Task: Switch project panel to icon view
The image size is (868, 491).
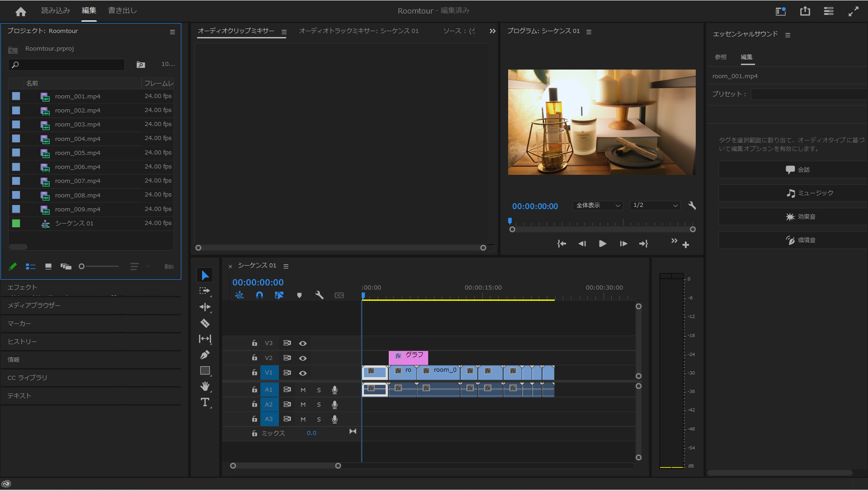Action: coord(48,267)
